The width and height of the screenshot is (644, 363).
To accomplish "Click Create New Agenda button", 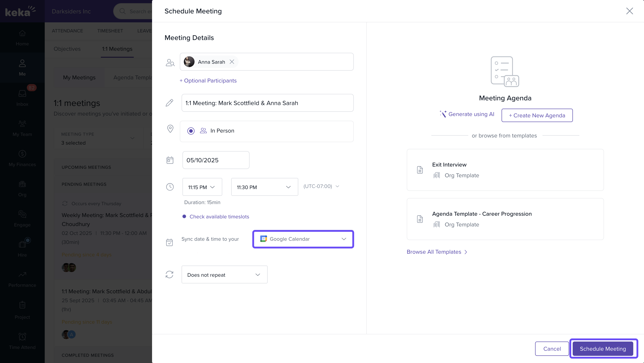I will click(x=537, y=115).
